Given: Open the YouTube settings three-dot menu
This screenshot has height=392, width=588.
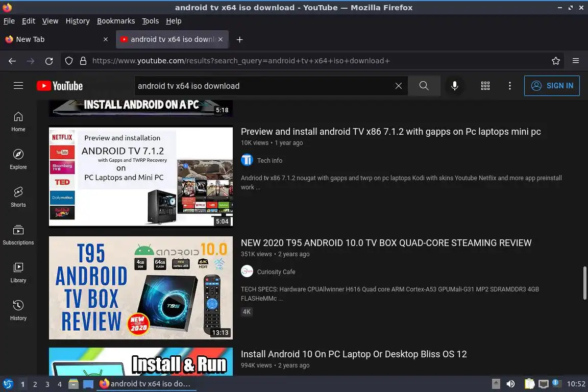Looking at the screenshot, I should (509, 86).
